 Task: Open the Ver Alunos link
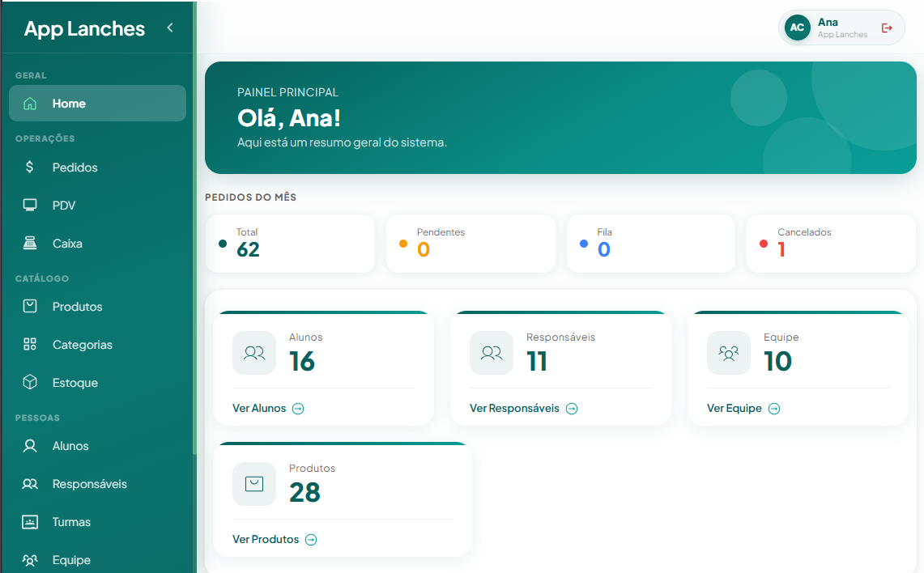click(x=268, y=409)
